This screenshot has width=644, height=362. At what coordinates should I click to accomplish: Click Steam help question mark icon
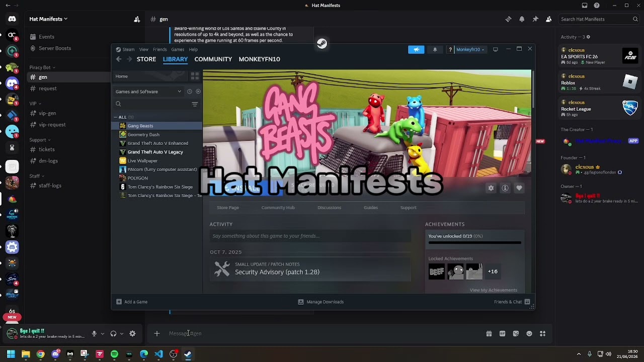(450, 49)
